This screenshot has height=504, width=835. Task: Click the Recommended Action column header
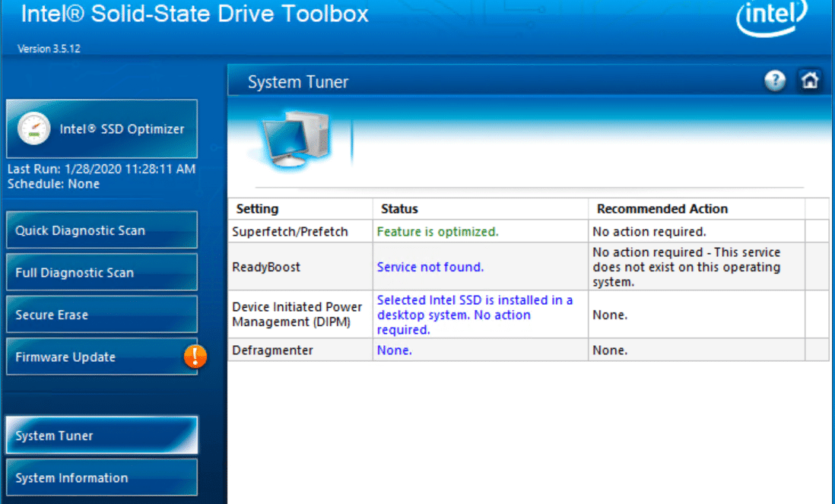click(x=697, y=208)
